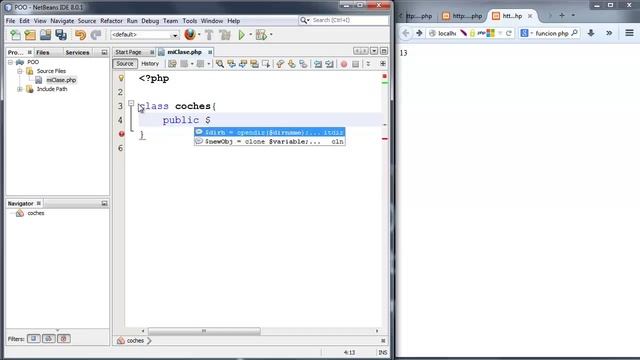Switch to Source view
Screen dimensions: 640x360
tap(125, 64)
